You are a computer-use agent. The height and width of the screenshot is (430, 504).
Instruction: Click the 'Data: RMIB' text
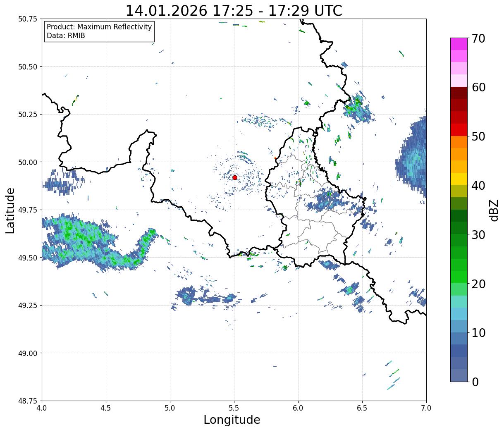pos(66,36)
